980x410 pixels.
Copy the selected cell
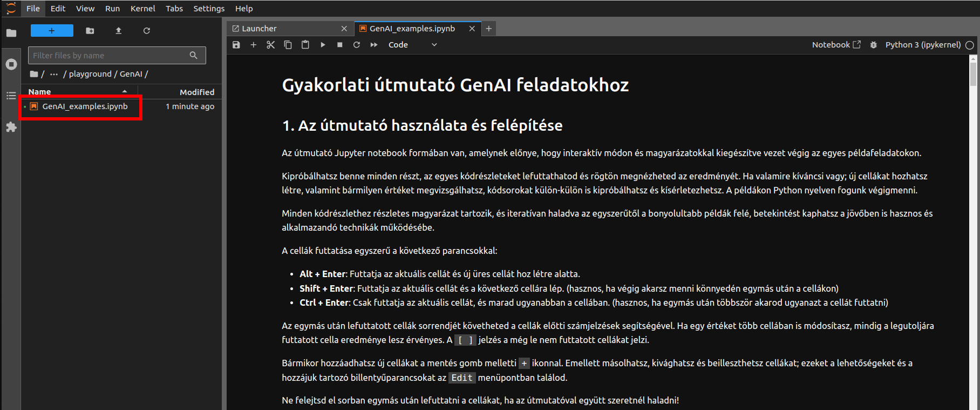coord(288,45)
